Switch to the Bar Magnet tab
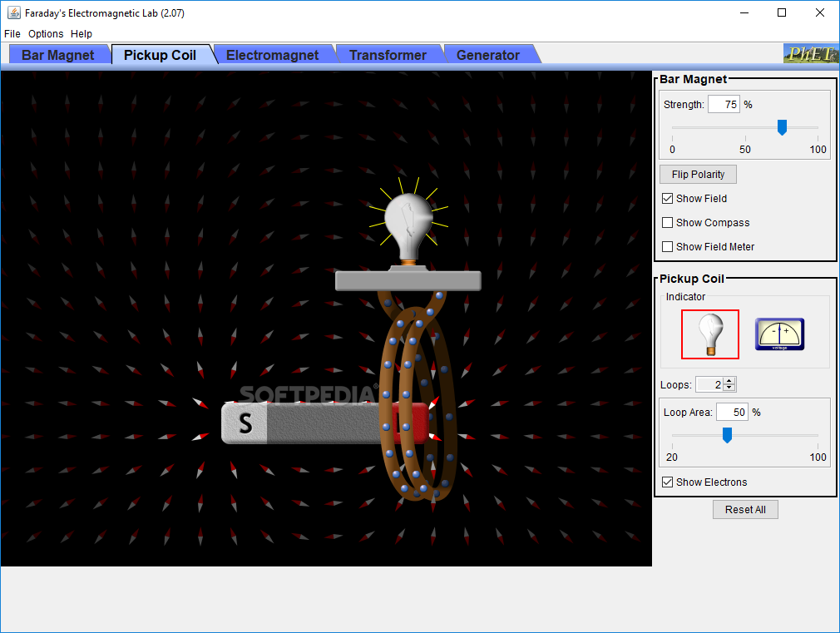 click(58, 55)
